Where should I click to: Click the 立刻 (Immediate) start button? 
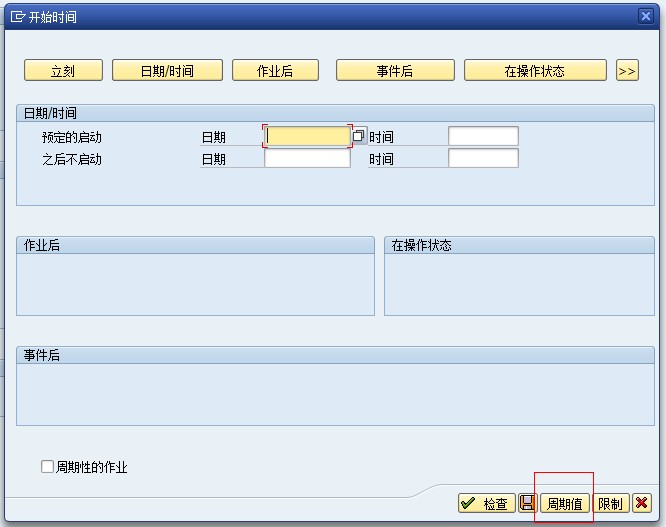click(x=63, y=70)
